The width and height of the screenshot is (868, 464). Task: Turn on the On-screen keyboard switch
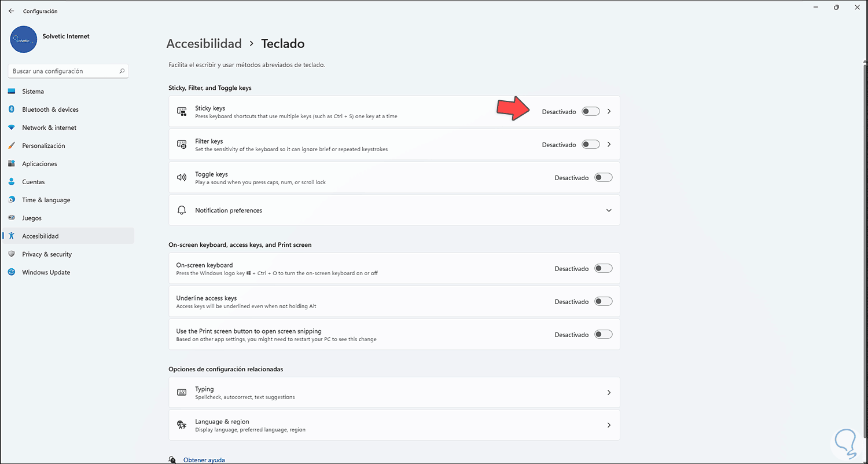[603, 269]
